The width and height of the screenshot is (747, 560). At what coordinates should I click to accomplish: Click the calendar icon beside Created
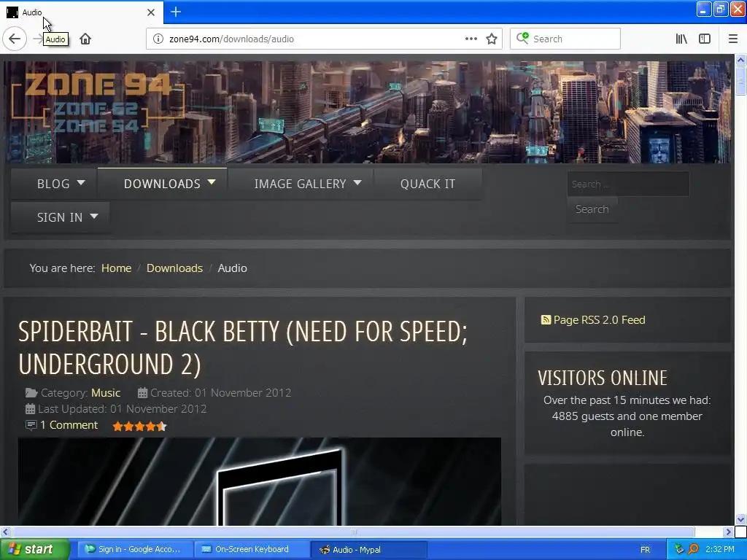click(x=142, y=393)
